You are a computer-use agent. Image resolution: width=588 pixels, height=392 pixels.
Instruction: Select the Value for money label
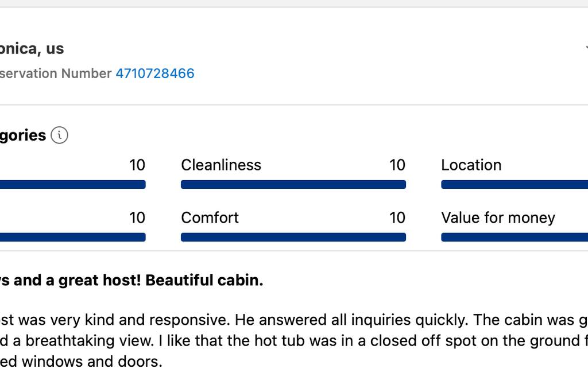pyautogui.click(x=498, y=218)
